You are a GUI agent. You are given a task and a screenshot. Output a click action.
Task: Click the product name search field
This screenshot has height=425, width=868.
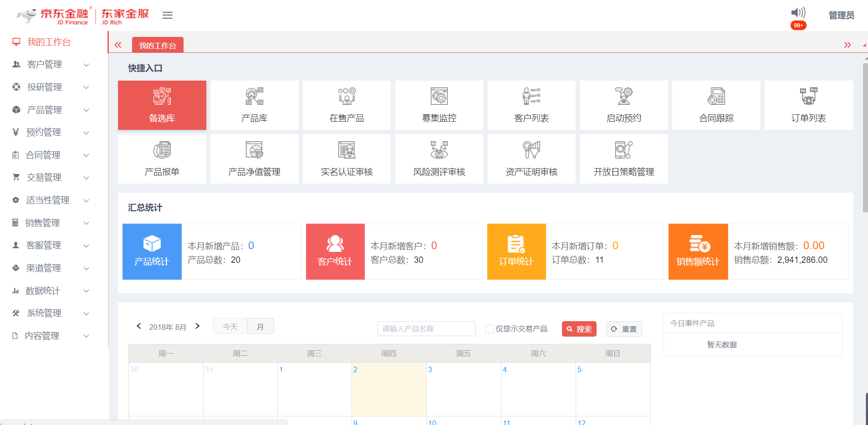[x=426, y=328]
